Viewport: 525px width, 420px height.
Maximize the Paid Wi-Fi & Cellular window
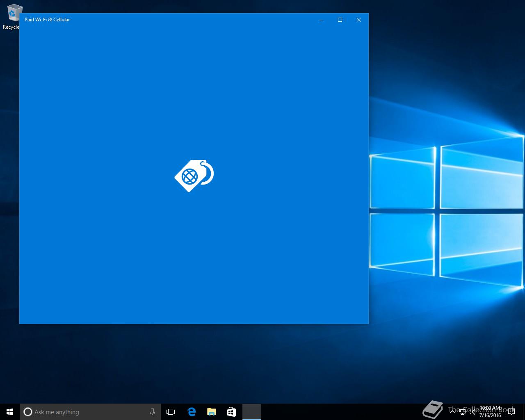[x=340, y=20]
